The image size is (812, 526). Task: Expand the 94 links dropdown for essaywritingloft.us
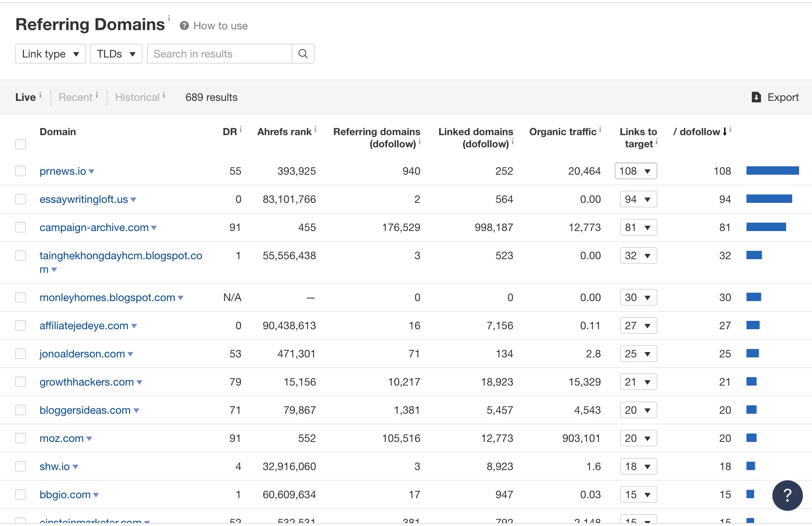[639, 199]
